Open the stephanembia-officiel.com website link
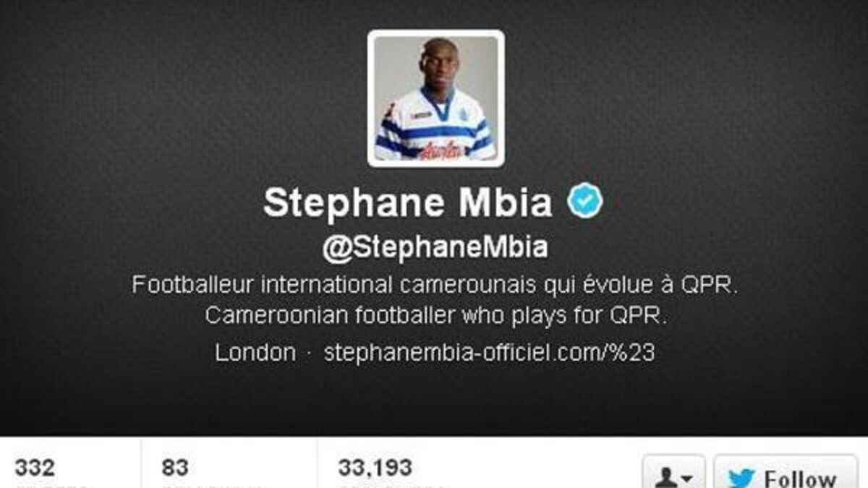This screenshot has height=488, width=868. coord(489,352)
